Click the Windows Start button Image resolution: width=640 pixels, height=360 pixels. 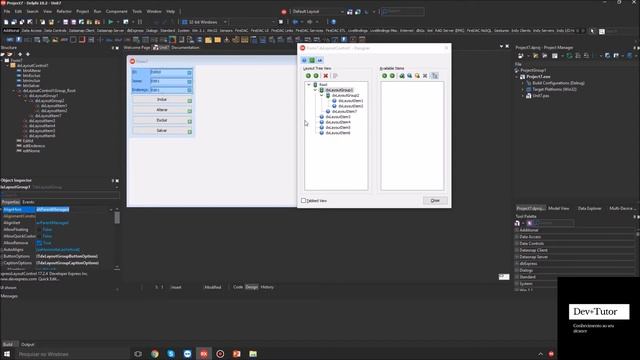pos(7,354)
